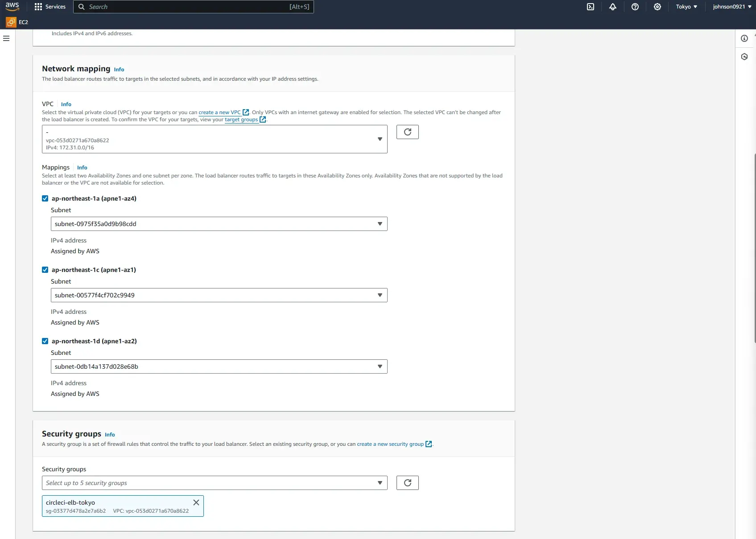Image resolution: width=756 pixels, height=539 pixels.
Task: Click the EC2 service icon
Action: pyautogui.click(x=11, y=21)
